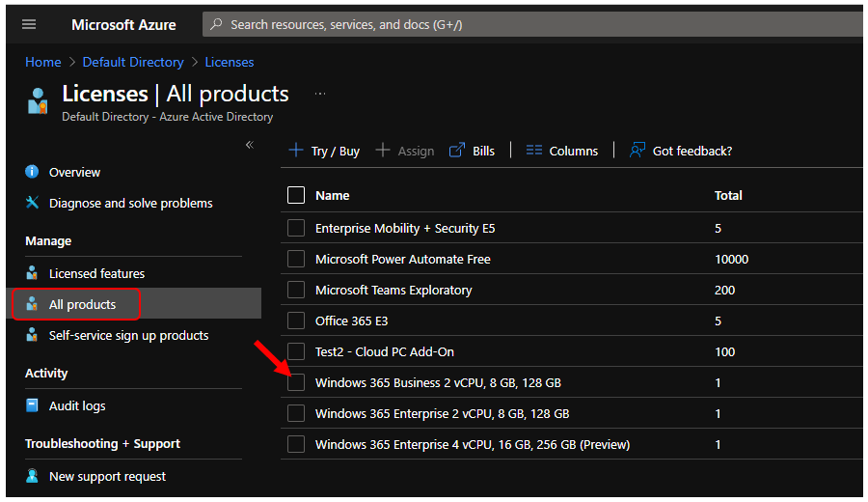Image resolution: width=868 pixels, height=502 pixels.
Task: Collapse the left navigation pane chevrons
Action: [x=250, y=145]
